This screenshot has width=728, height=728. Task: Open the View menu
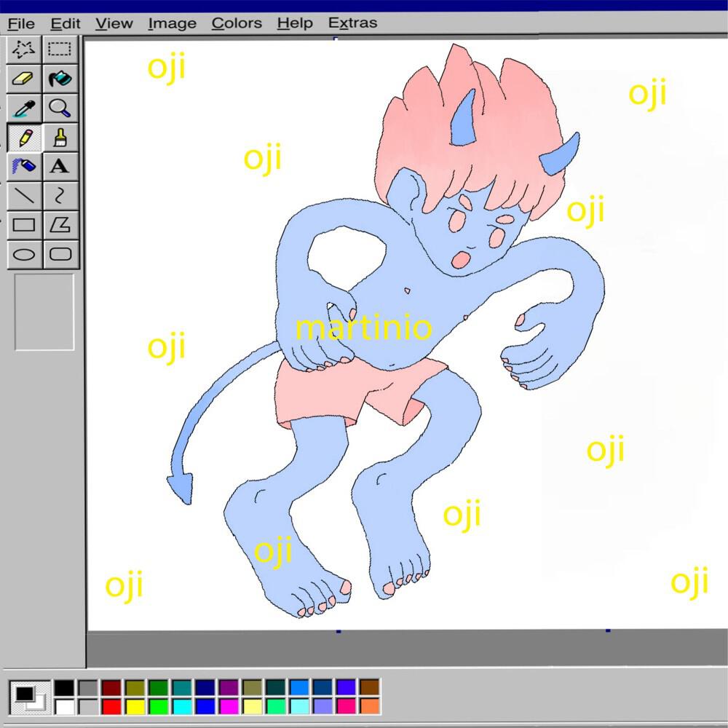coord(114,23)
